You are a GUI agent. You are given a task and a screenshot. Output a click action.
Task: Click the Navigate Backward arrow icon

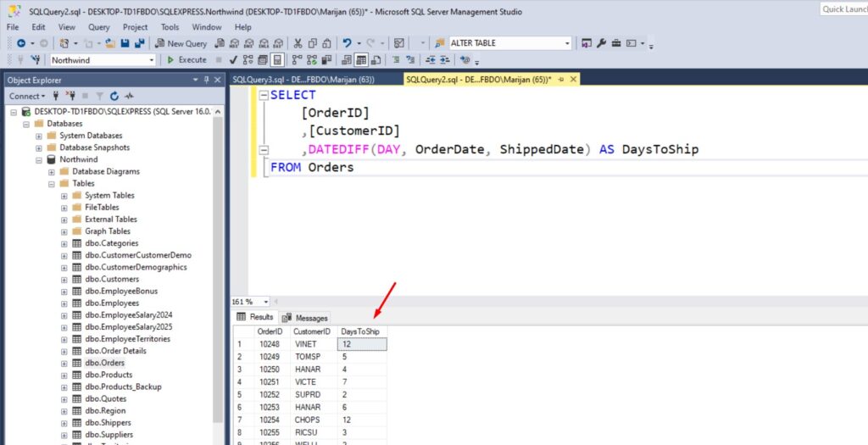pyautogui.click(x=21, y=43)
